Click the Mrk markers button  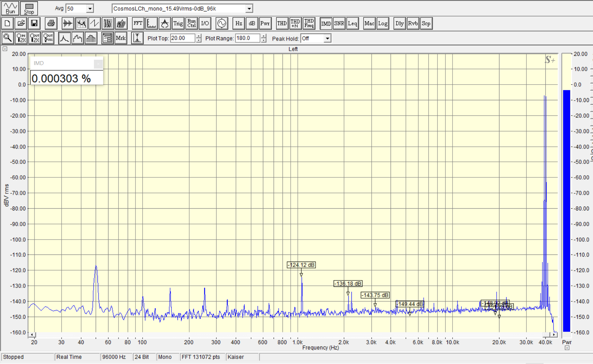[121, 38]
